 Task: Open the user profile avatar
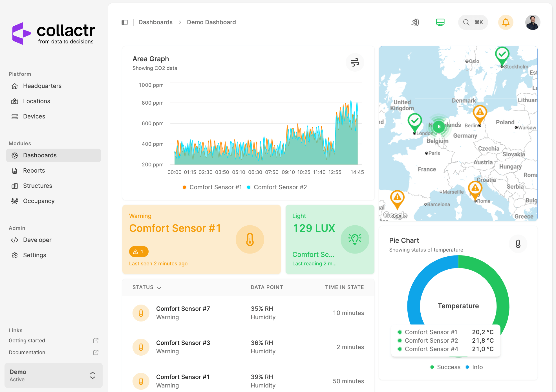533,22
